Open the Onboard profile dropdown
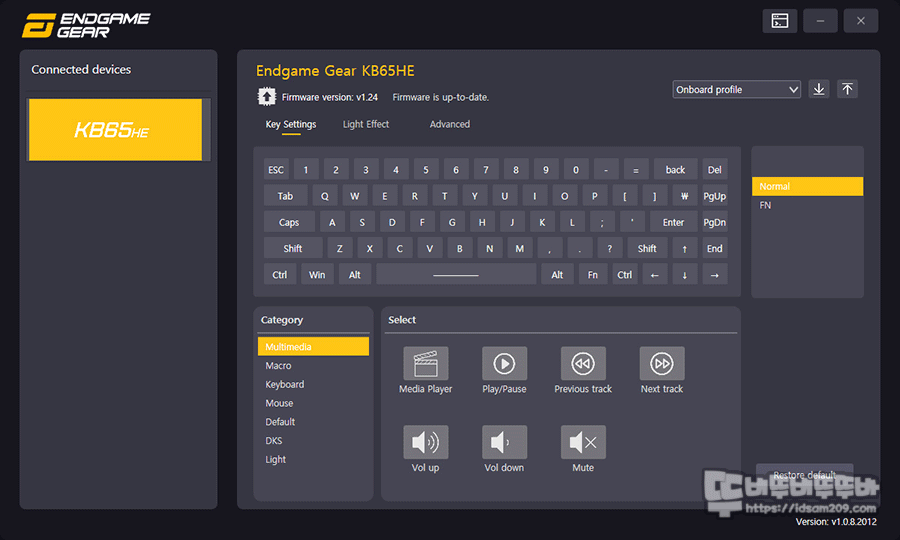The width and height of the screenshot is (900, 540). (x=736, y=90)
